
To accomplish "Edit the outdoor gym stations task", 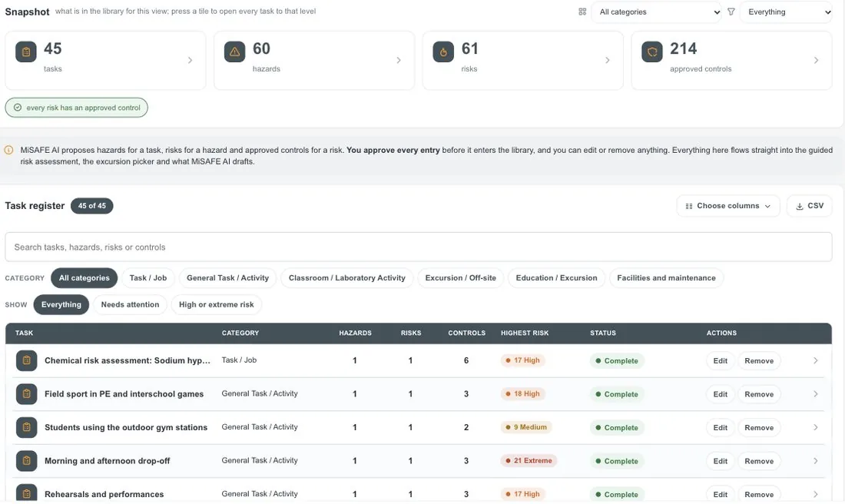I will click(x=720, y=427).
